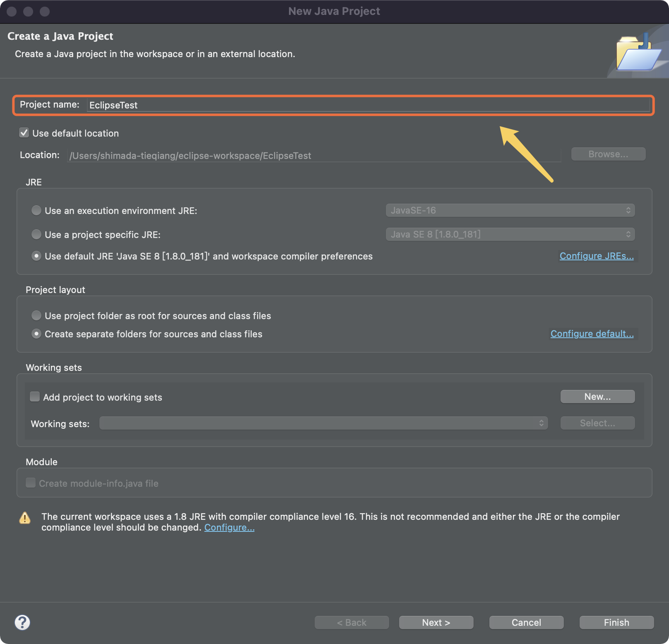The image size is (669, 644).
Task: Click the Configure JREs... link
Action: click(x=597, y=256)
